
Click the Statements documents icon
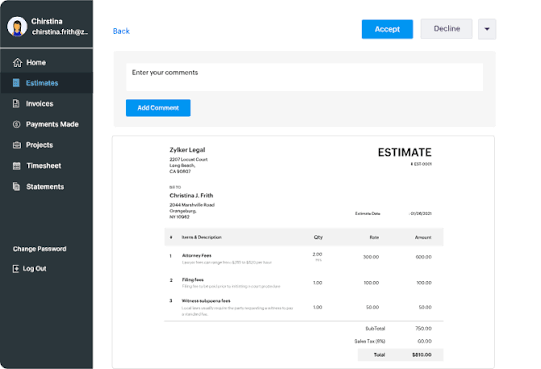coord(16,186)
